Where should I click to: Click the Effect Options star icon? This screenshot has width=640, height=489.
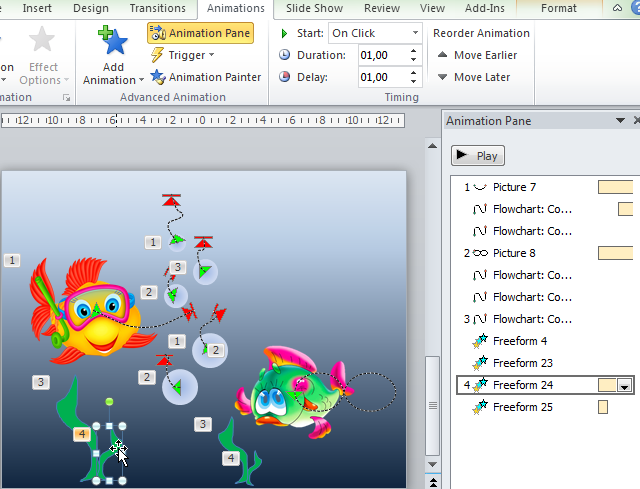pos(41,41)
